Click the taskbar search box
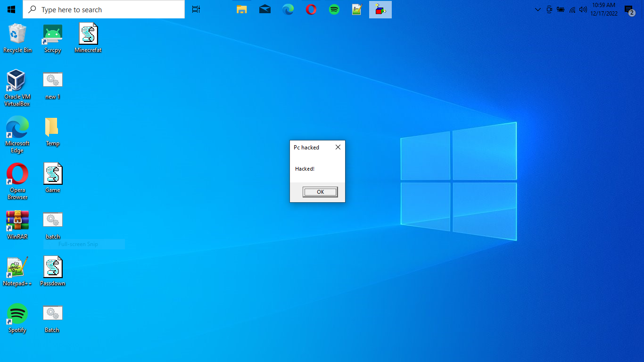Screen dimensions: 644x362 pyautogui.click(x=104, y=9)
